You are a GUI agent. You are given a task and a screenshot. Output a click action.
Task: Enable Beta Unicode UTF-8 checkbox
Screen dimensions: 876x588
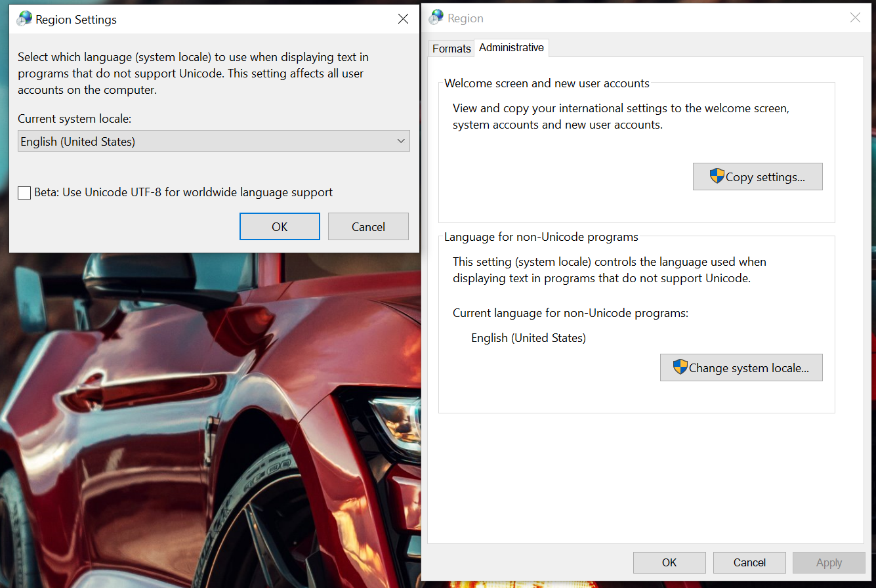click(x=24, y=193)
